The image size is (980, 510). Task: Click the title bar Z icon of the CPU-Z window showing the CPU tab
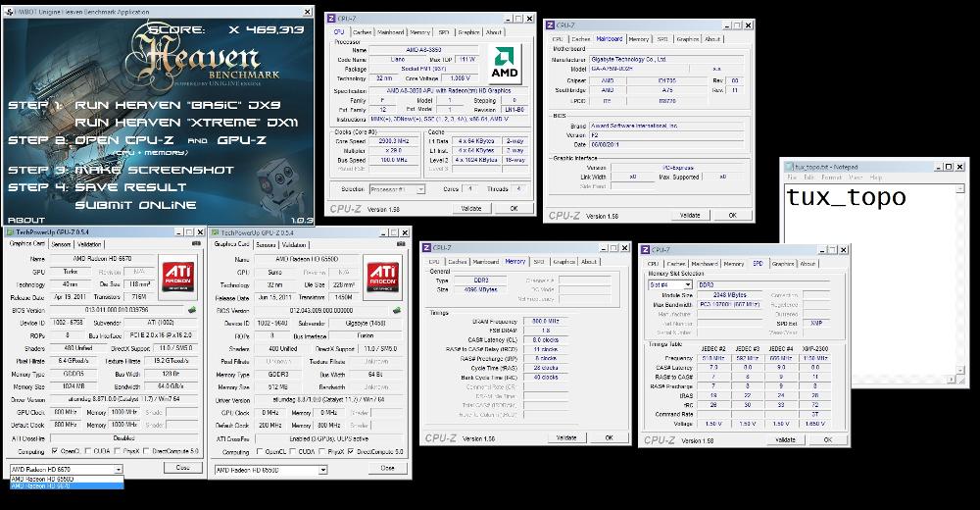[332, 19]
